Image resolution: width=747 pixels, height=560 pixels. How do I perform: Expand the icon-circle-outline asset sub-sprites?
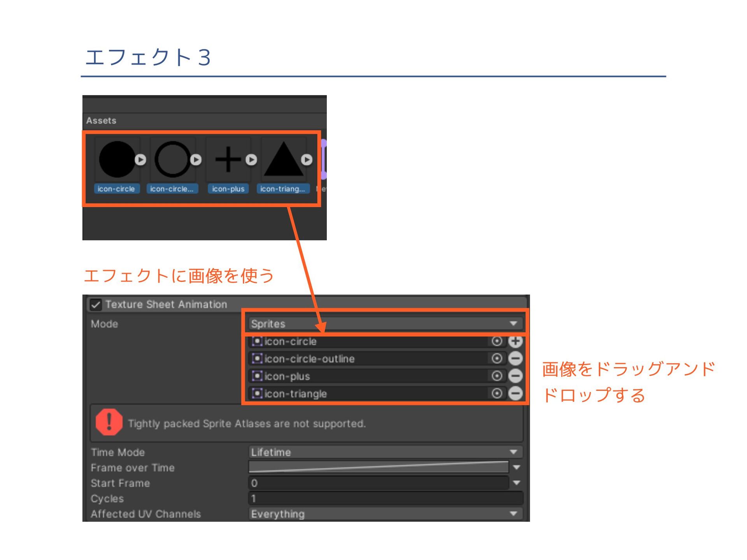pos(196,159)
